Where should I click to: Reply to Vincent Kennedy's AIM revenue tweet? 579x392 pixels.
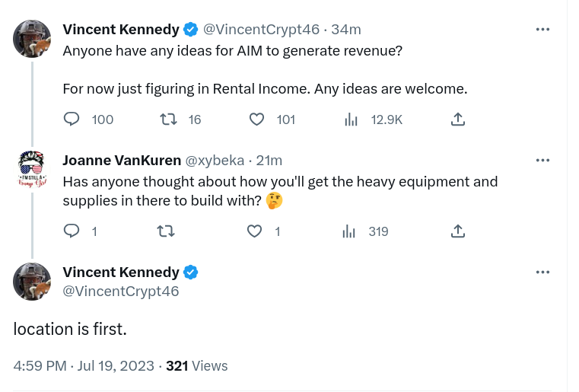(72, 120)
